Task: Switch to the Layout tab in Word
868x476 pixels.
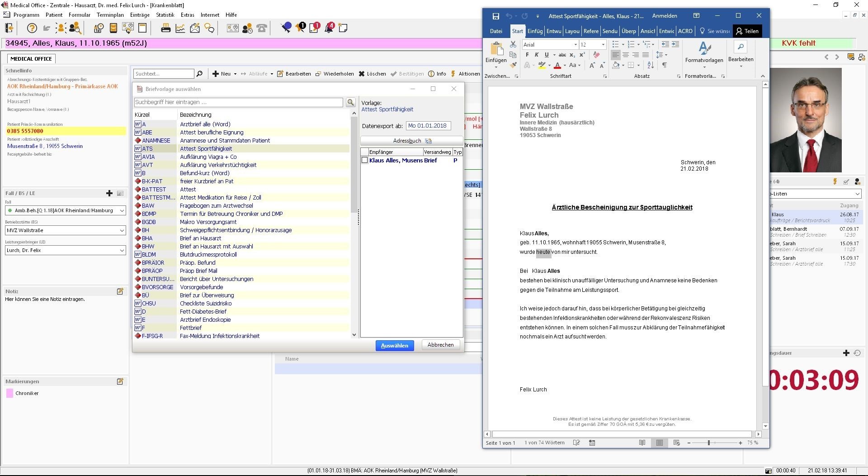Action: click(x=572, y=31)
